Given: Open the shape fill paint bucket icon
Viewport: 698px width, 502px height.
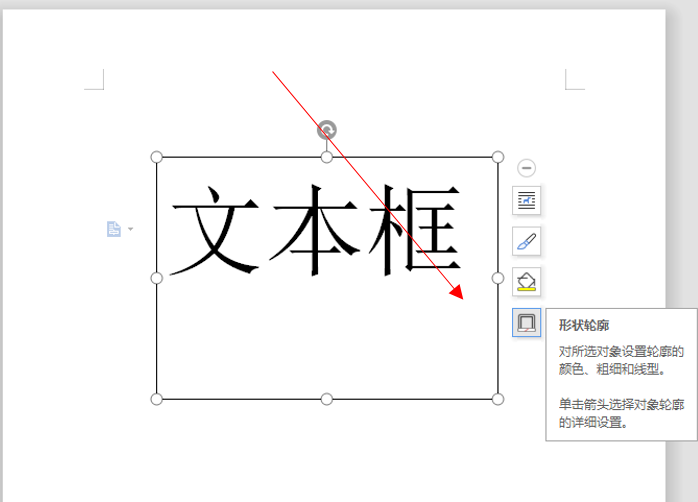Looking at the screenshot, I should tap(527, 281).
